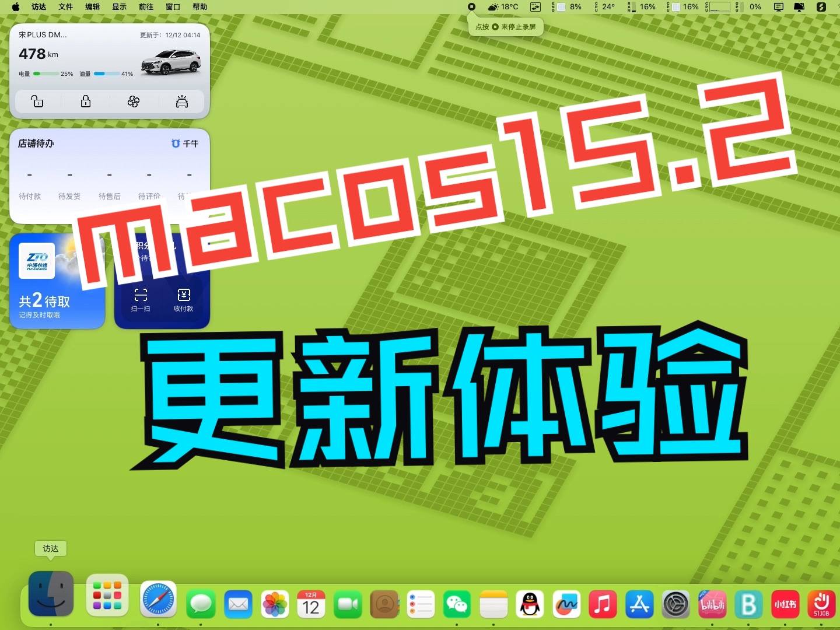
Task: Open Music app in dock
Action: point(603,604)
